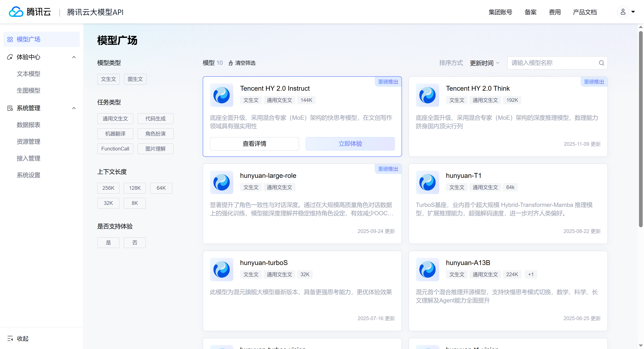This screenshot has height=349, width=644.
Task: Click the Tencent Cloud logo icon
Action: [x=16, y=12]
